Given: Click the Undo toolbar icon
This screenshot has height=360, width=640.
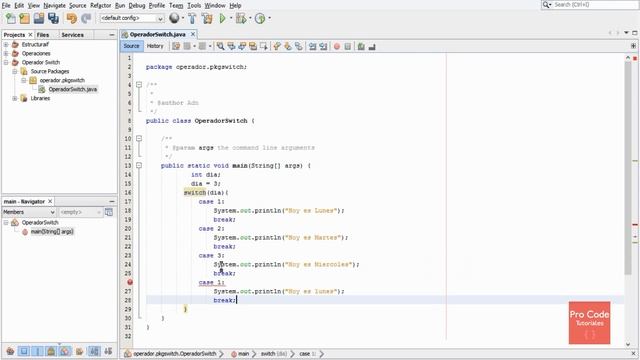Looking at the screenshot, I should click(72, 18).
